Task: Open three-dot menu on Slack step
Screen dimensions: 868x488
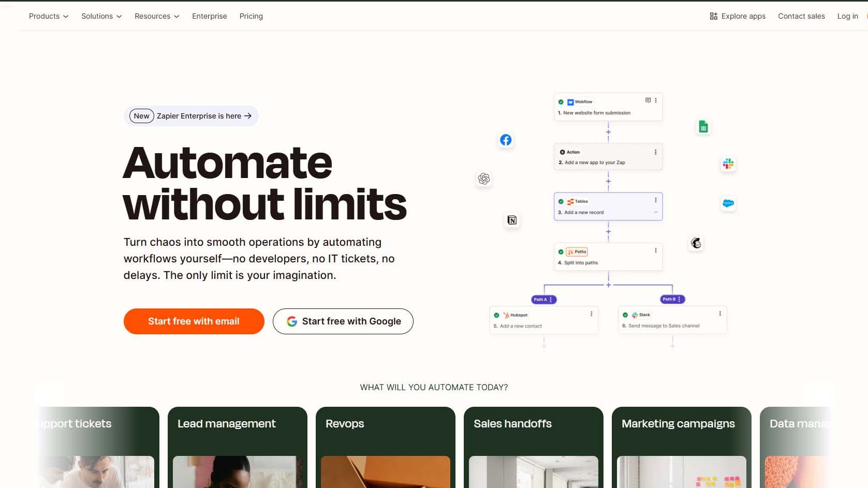Action: click(720, 314)
